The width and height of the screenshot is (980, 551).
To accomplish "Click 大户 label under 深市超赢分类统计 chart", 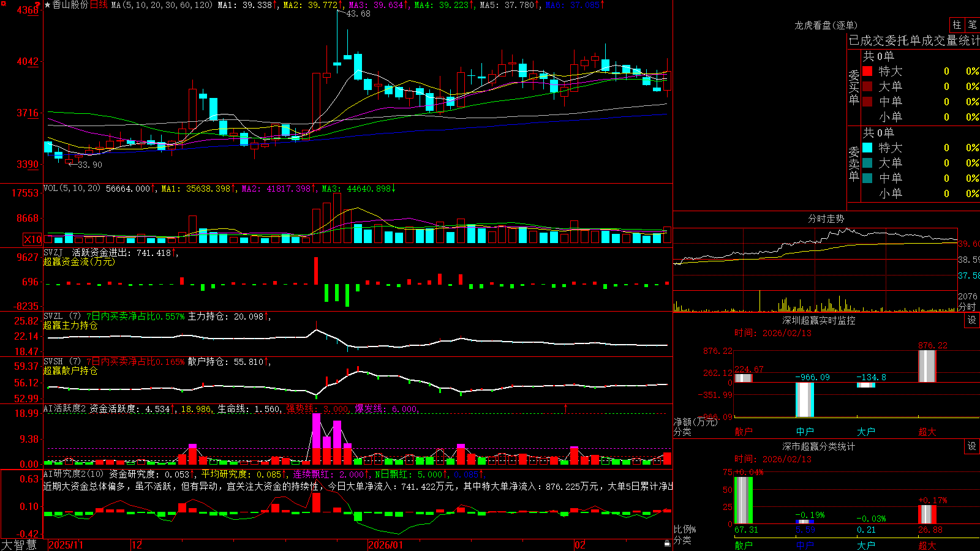I will click(x=866, y=545).
